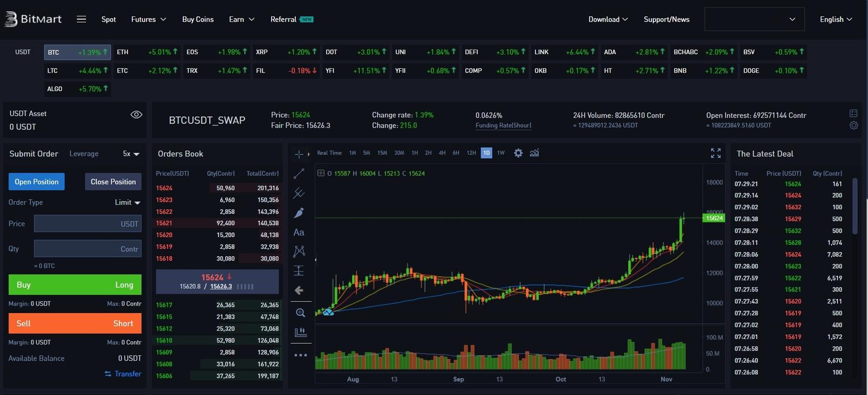The width and height of the screenshot is (868, 395).
Task: Expand the crosshair tool options arrow
Action: (309, 154)
